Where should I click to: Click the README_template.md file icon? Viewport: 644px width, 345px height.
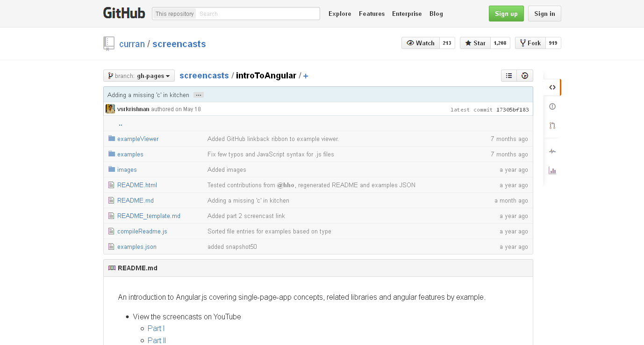coord(111,216)
